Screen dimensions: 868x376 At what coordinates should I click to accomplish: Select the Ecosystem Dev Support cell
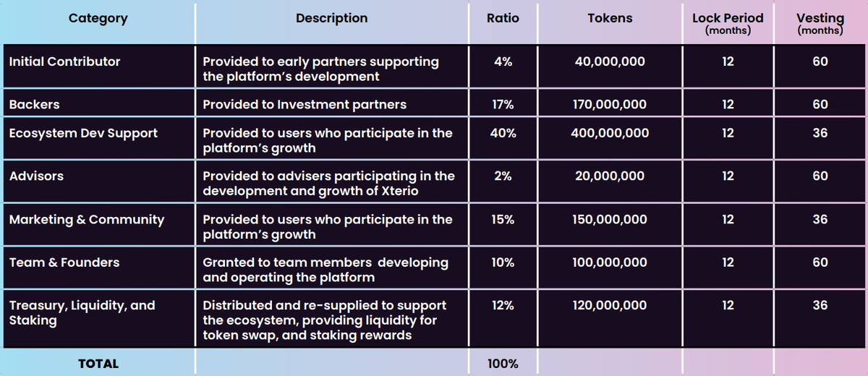pyautogui.click(x=83, y=134)
